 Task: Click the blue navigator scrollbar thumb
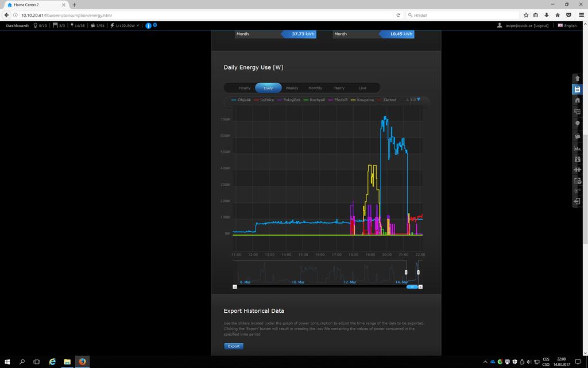click(x=412, y=287)
